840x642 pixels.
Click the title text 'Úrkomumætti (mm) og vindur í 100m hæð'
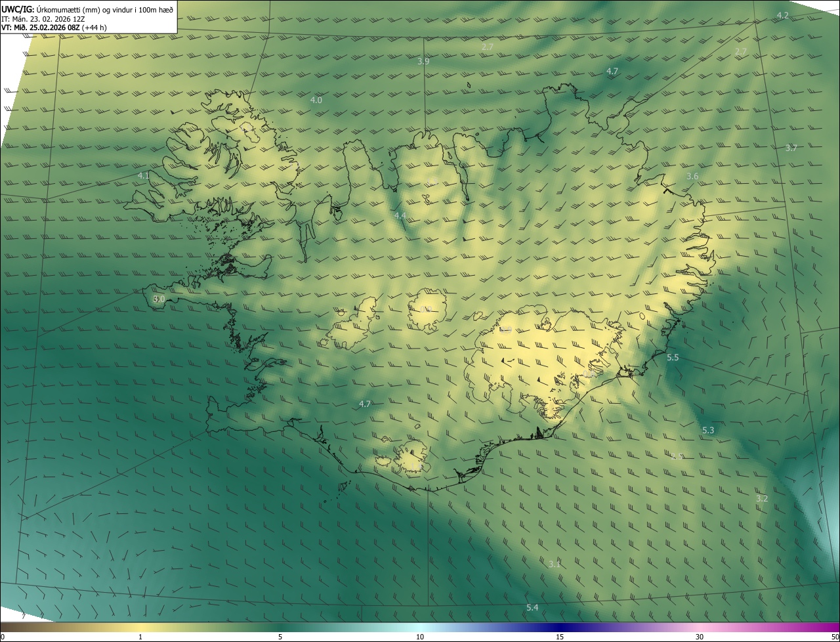[105, 9]
